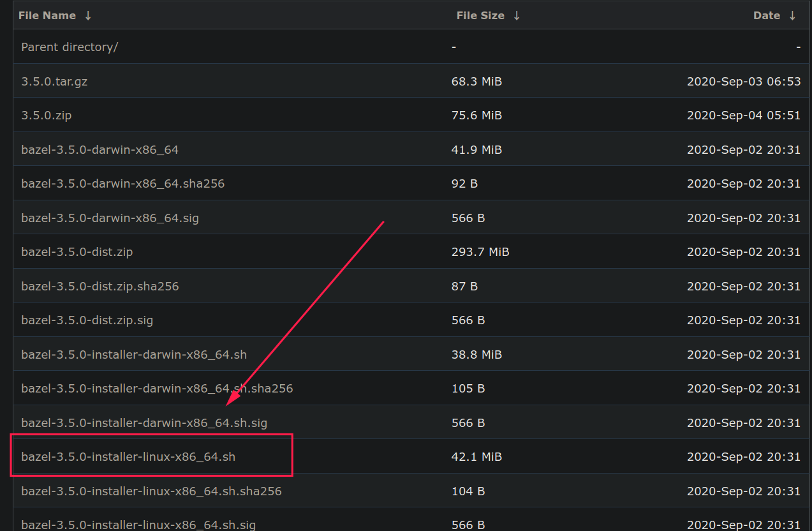Click the date in the bazel-3.5.0-dist.zip row
812x531 pixels.
[x=744, y=252]
